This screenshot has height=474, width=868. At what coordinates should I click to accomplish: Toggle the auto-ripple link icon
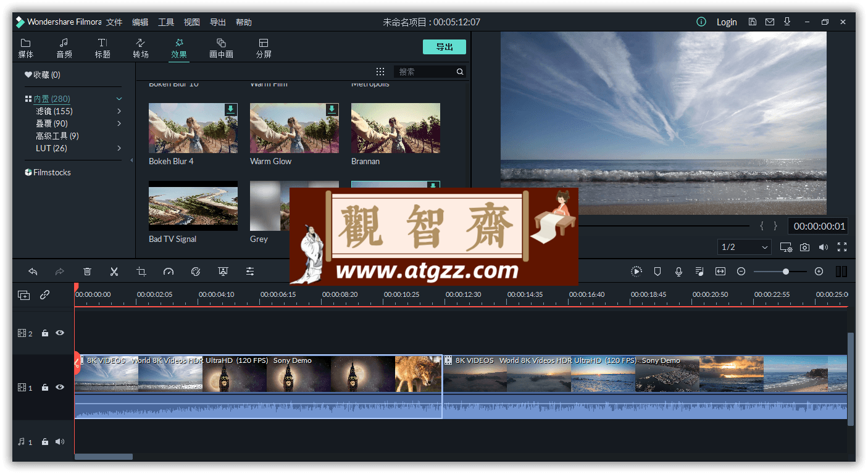coord(44,295)
